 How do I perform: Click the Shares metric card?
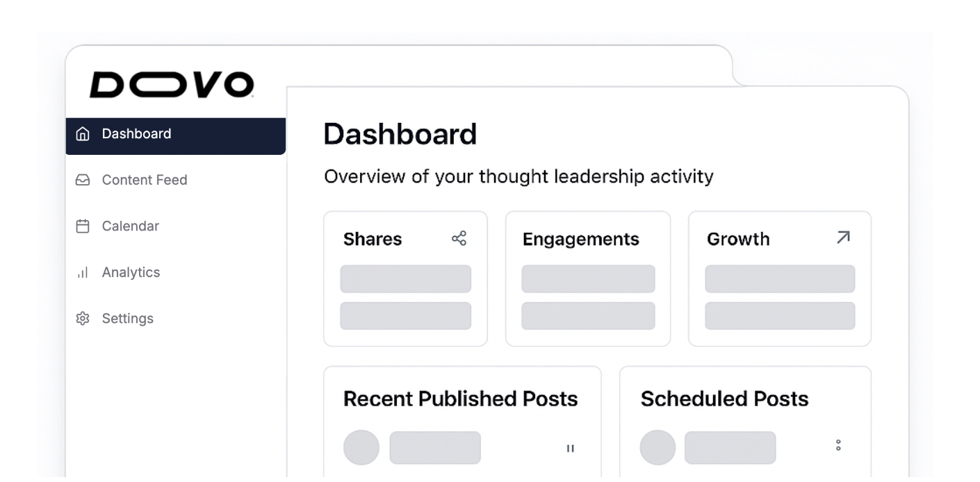pyautogui.click(x=405, y=278)
